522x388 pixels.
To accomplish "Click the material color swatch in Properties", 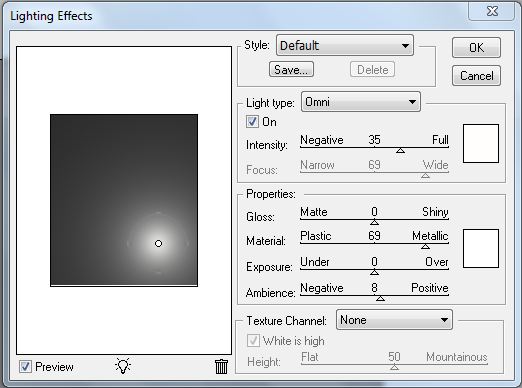I will pyautogui.click(x=481, y=248).
